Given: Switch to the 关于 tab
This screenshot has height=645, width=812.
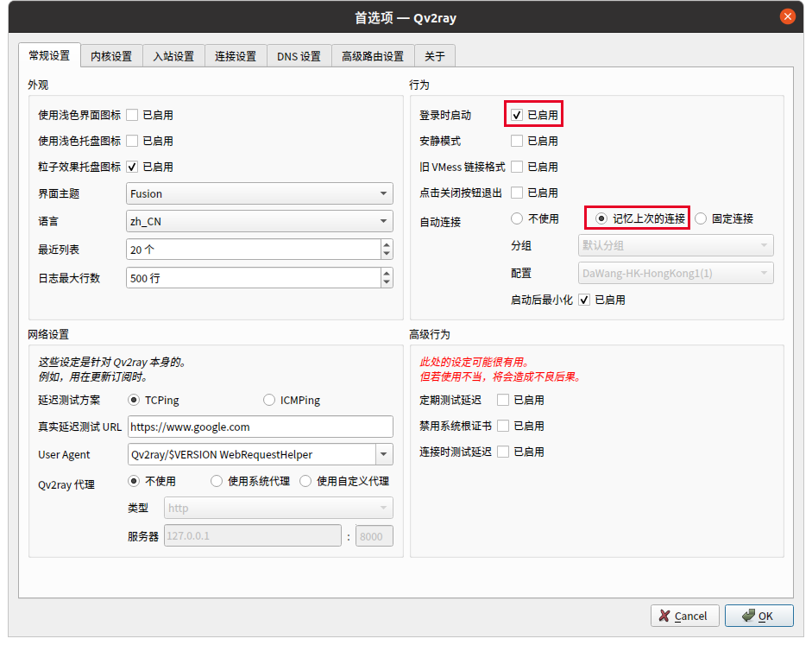Looking at the screenshot, I should pos(435,56).
